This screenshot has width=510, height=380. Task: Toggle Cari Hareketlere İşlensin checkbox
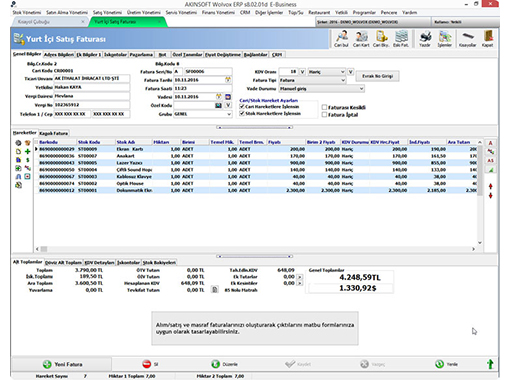click(x=242, y=107)
